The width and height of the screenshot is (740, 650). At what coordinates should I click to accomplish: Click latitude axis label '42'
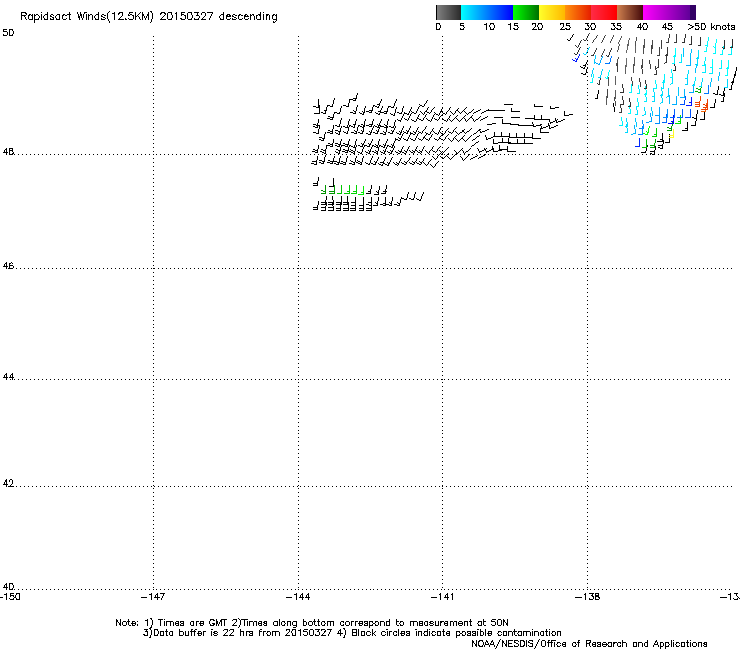tap(8, 484)
